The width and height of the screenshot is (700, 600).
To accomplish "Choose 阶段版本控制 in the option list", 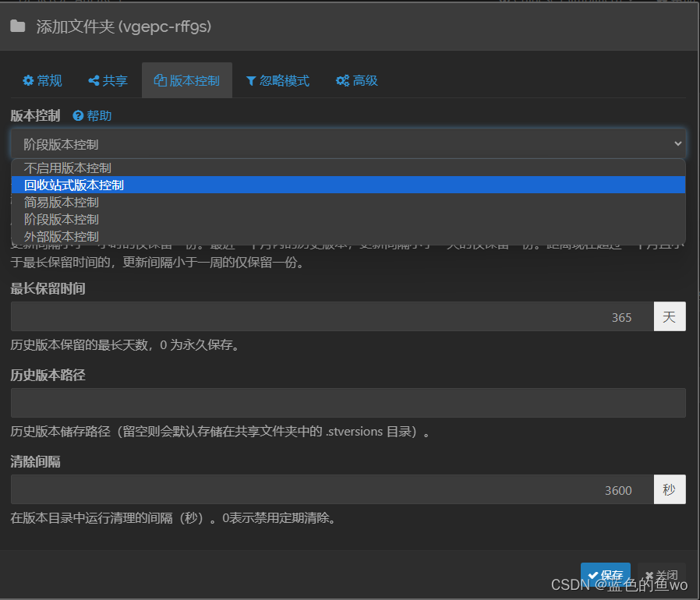I will coord(348,219).
